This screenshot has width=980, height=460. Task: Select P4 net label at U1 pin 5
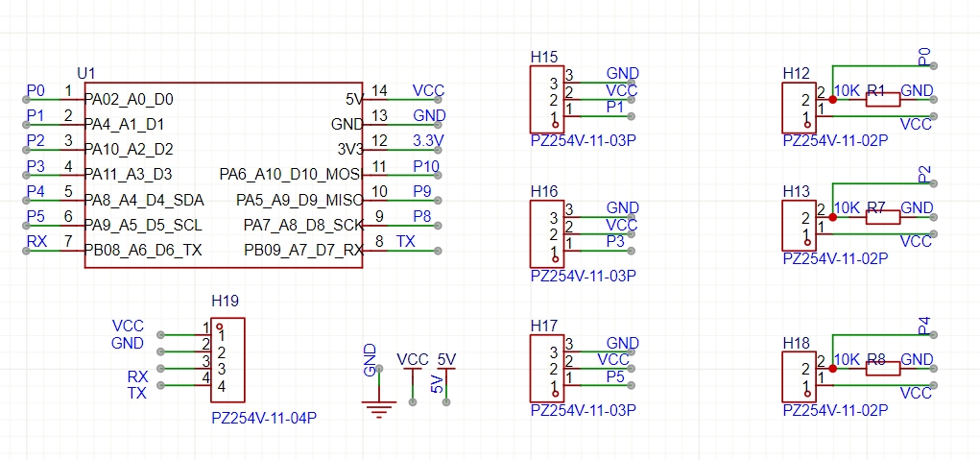[36, 191]
